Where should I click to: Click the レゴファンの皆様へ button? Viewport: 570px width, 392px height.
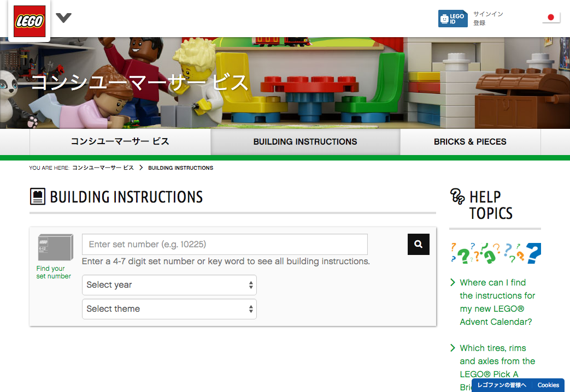coord(502,385)
